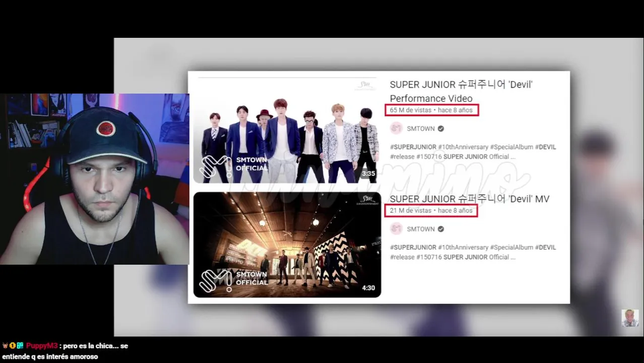
Task: Click #SUPERJUNIOR hashtag in Performance Video description
Action: 413,147
